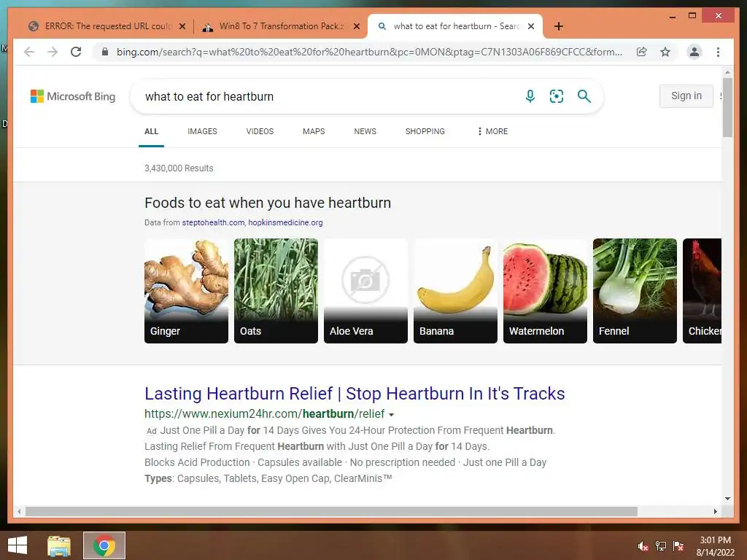Click the browser forward arrow
Screen dimensions: 747x560
coord(53,52)
